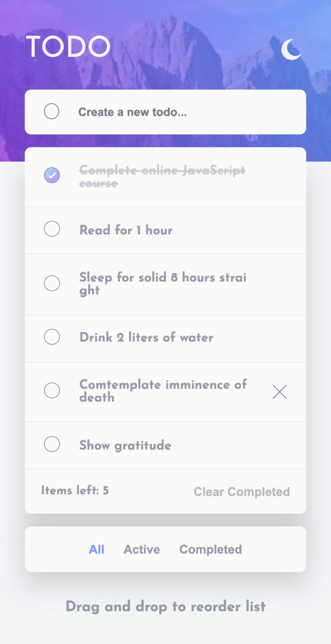
Task: Switch to the Active filter tab
Action: click(141, 549)
